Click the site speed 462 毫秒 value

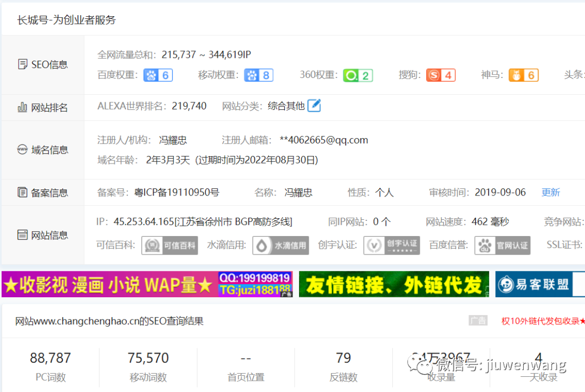pos(490,222)
